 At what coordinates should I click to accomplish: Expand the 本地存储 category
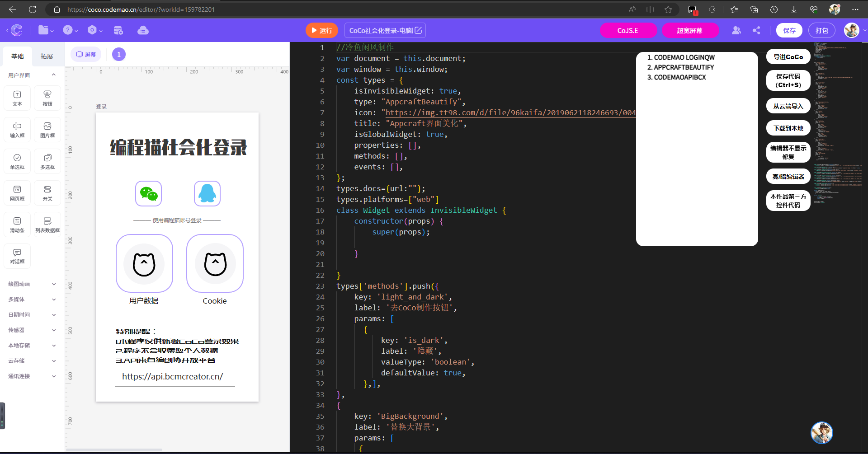tap(32, 346)
